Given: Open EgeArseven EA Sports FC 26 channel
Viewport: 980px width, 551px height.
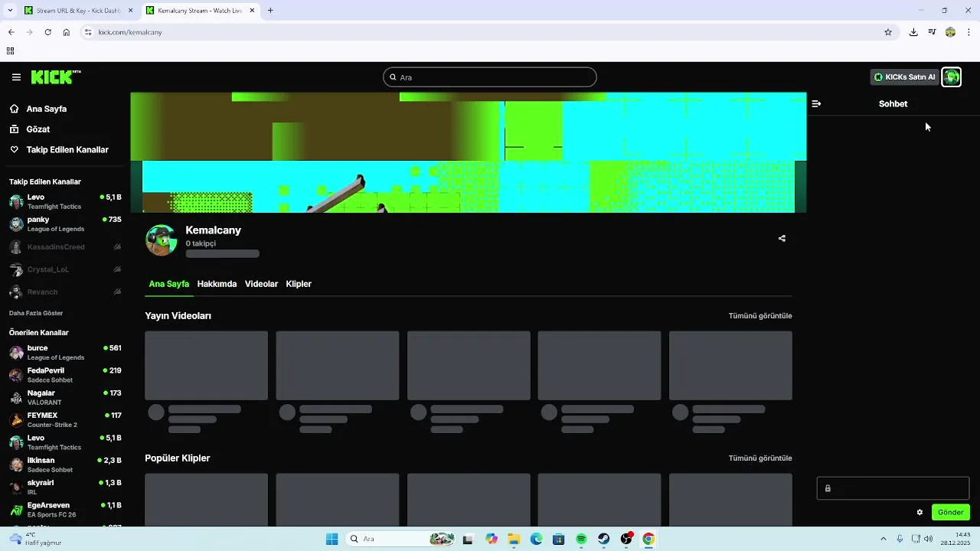Looking at the screenshot, I should click(x=65, y=510).
